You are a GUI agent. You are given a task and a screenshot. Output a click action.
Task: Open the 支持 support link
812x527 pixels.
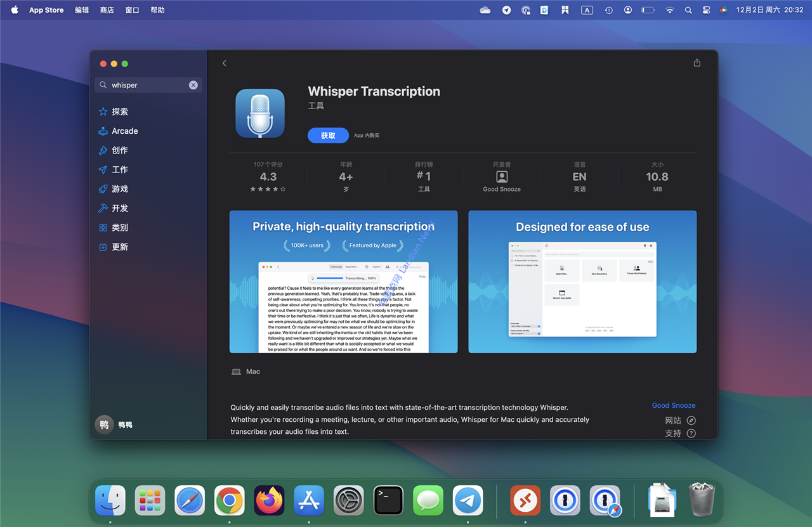tap(680, 434)
